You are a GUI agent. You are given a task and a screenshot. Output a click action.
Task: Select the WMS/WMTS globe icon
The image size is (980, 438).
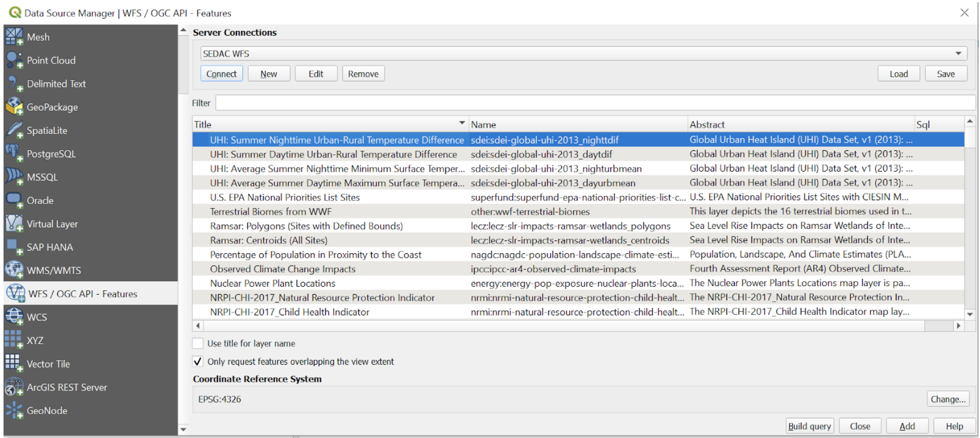[14, 270]
